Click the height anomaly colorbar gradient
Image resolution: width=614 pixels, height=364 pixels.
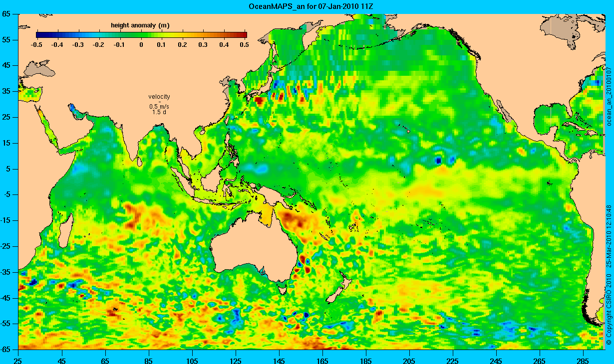(x=141, y=35)
